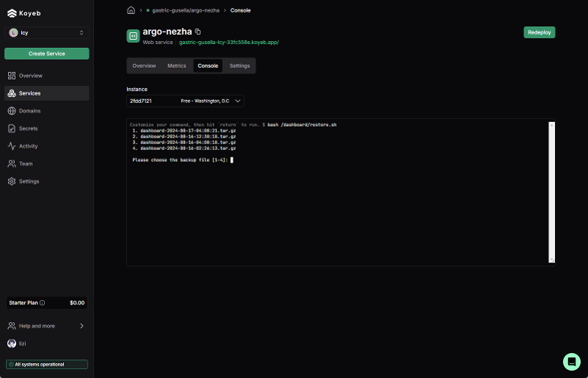
Task: Click the Team people icon
Action: pyautogui.click(x=12, y=164)
